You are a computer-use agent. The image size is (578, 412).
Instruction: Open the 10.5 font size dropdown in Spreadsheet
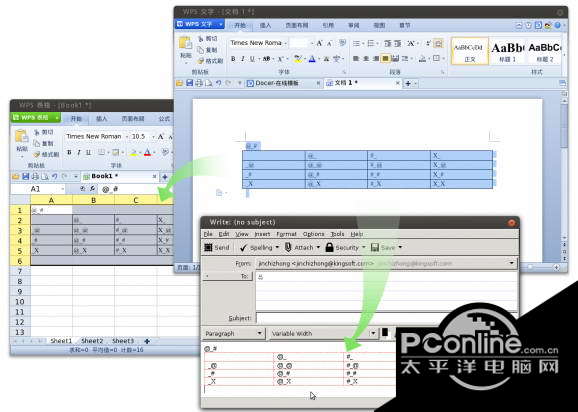point(153,137)
